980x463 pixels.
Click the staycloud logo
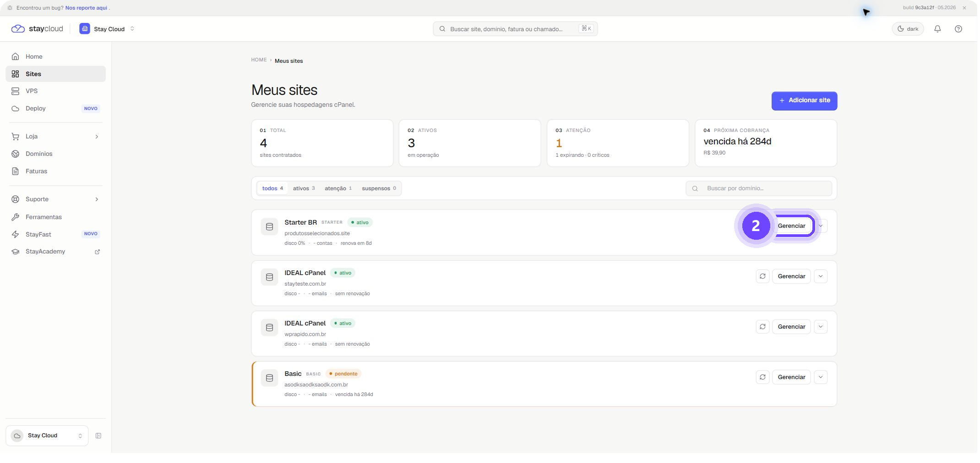(37, 28)
